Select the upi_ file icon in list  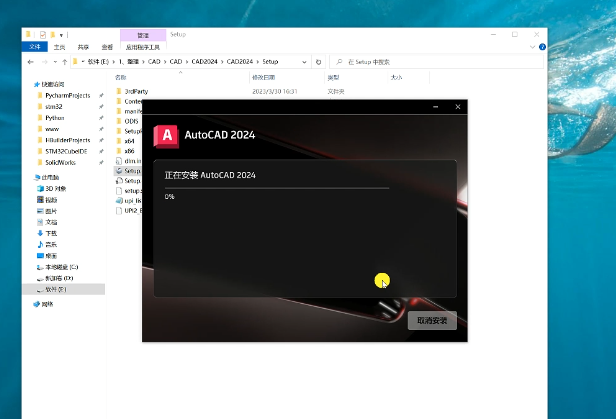[119, 201]
